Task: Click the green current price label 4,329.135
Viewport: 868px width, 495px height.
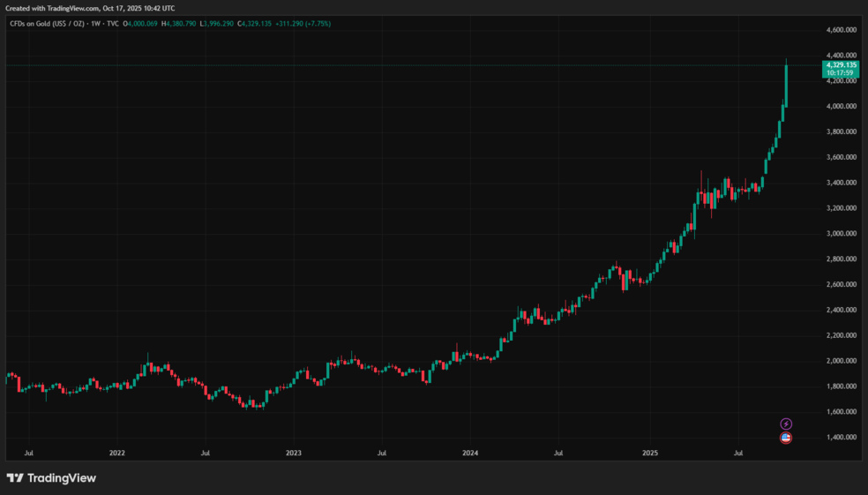Action: [839, 65]
